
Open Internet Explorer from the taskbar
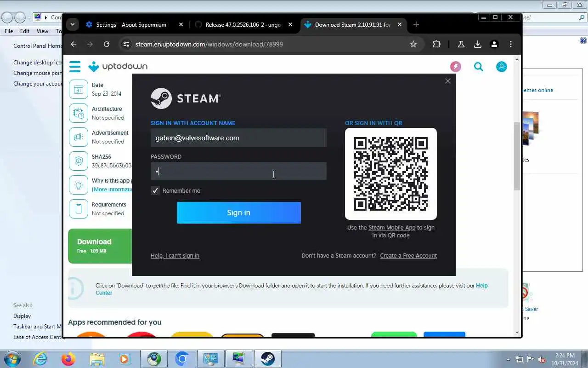(40, 359)
